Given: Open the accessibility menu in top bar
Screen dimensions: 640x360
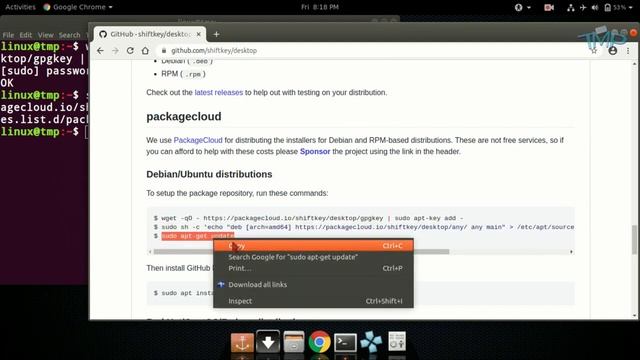Looking at the screenshot, I should (522, 7).
